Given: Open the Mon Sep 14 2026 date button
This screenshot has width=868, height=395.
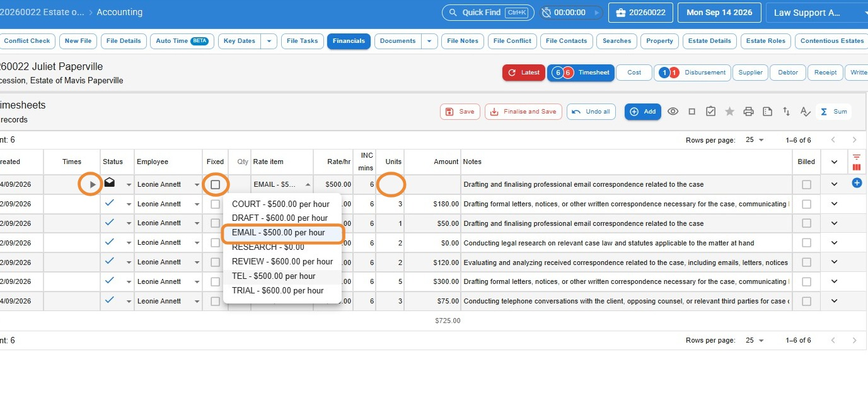Looking at the screenshot, I should [719, 13].
